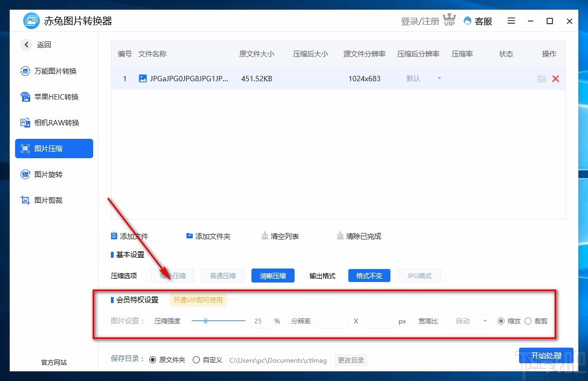The width and height of the screenshot is (588, 381).
Task: Switch to the 图片旋转 tool
Action: click(52, 174)
